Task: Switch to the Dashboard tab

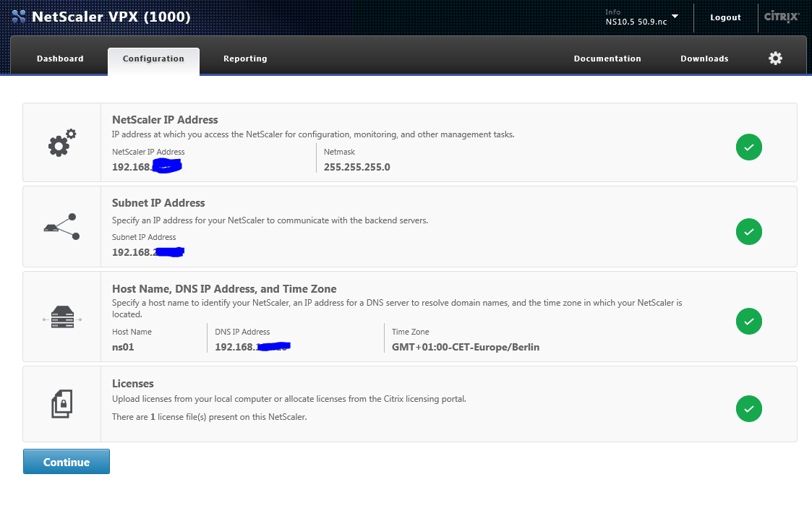Action: click(60, 59)
